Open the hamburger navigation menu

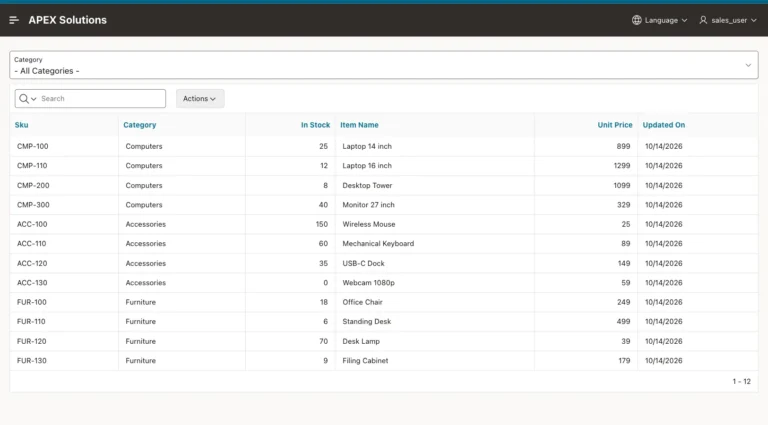(14, 20)
